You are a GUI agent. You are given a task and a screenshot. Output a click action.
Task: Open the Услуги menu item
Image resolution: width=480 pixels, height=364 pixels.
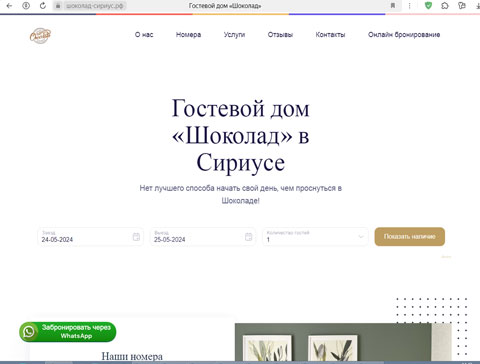pyautogui.click(x=234, y=35)
